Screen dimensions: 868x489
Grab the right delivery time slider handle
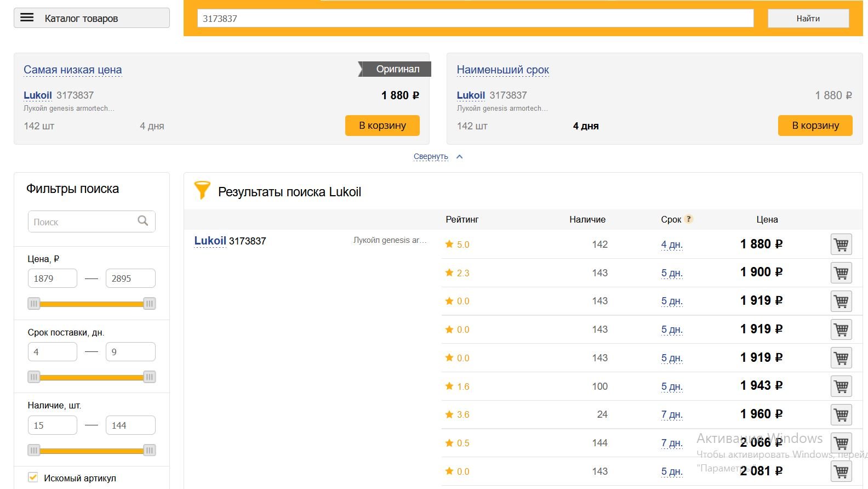tap(150, 377)
